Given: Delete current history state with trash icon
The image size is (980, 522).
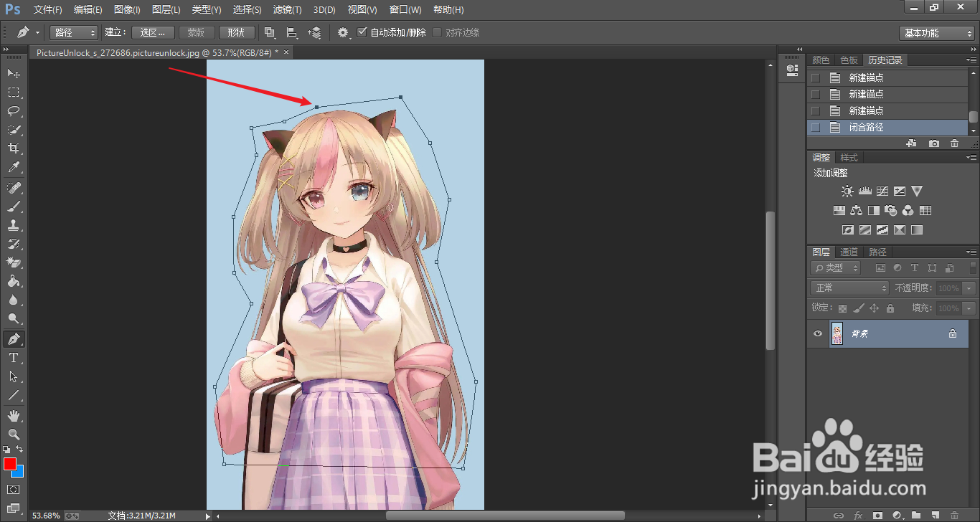Looking at the screenshot, I should pyautogui.click(x=954, y=143).
